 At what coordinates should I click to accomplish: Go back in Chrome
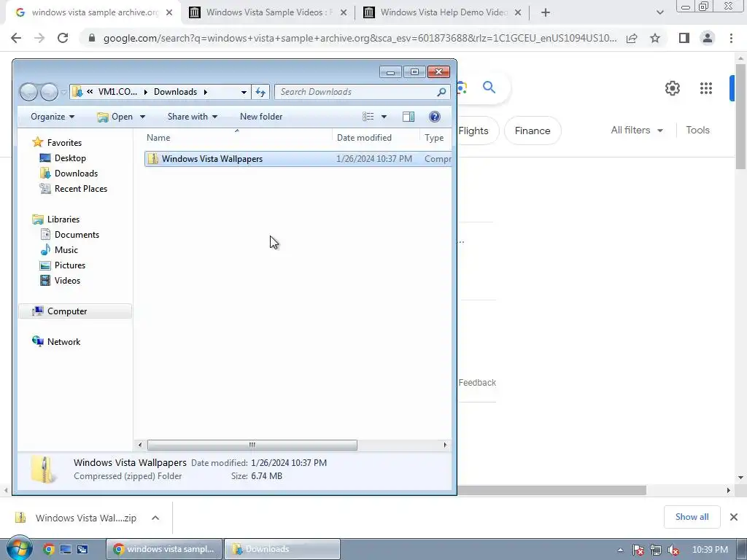[x=16, y=38]
